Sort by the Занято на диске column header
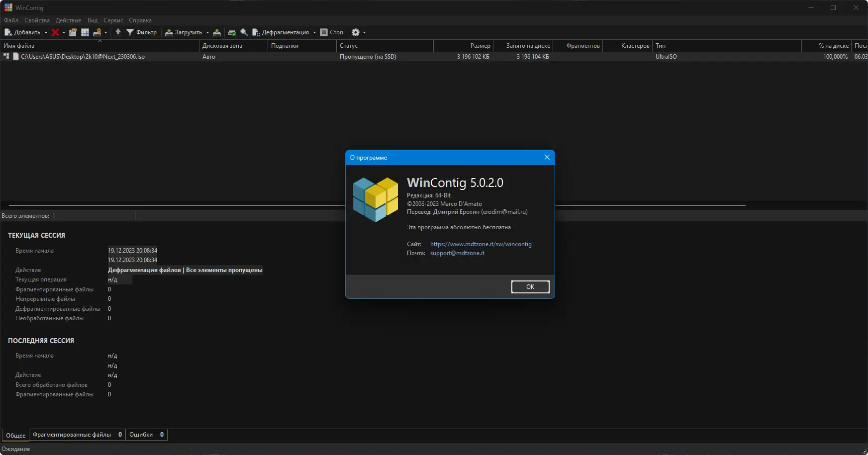Screen dimensions: 868x455 [523, 46]
